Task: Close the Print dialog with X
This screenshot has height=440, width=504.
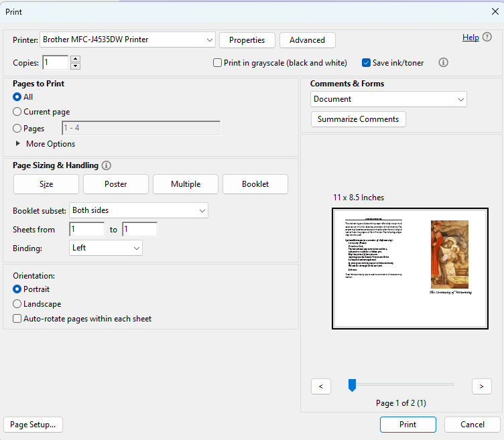Action: coord(495,11)
